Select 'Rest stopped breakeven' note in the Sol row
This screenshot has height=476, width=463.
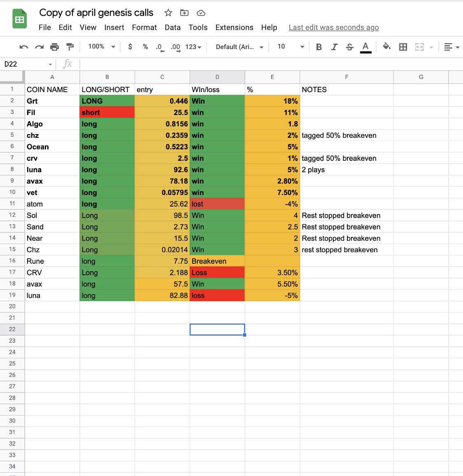coord(347,216)
